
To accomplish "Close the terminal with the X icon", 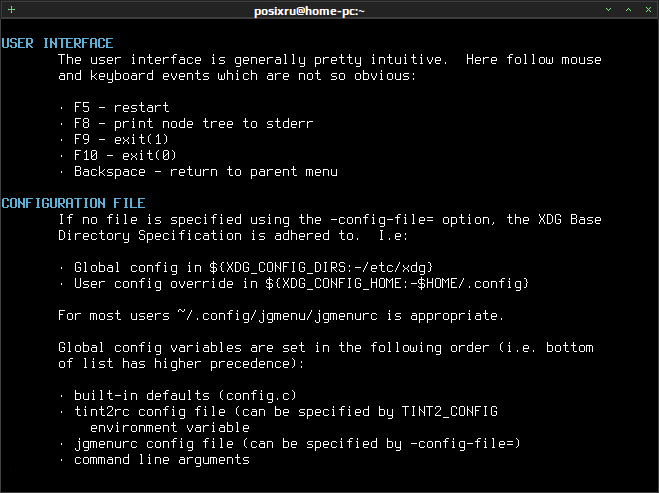I will coord(648,10).
